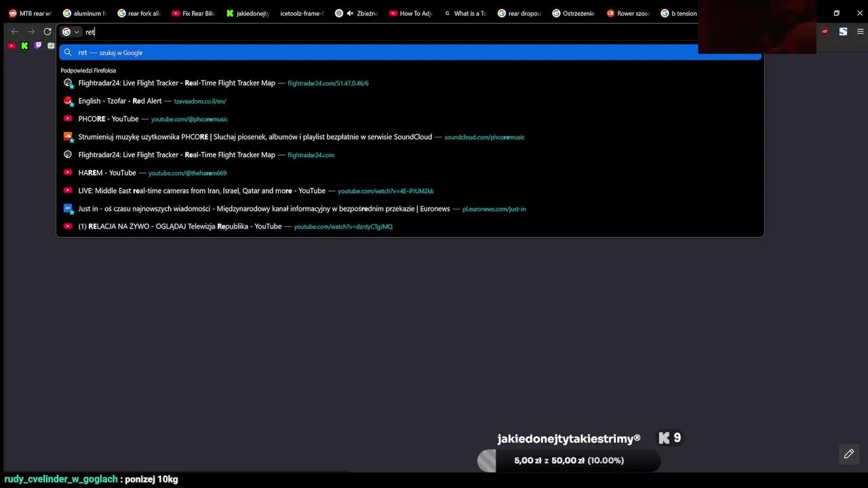Open the 'LIVE: Middle East real-time cameras' suggestion
The width and height of the screenshot is (868, 488).
pos(410,190)
